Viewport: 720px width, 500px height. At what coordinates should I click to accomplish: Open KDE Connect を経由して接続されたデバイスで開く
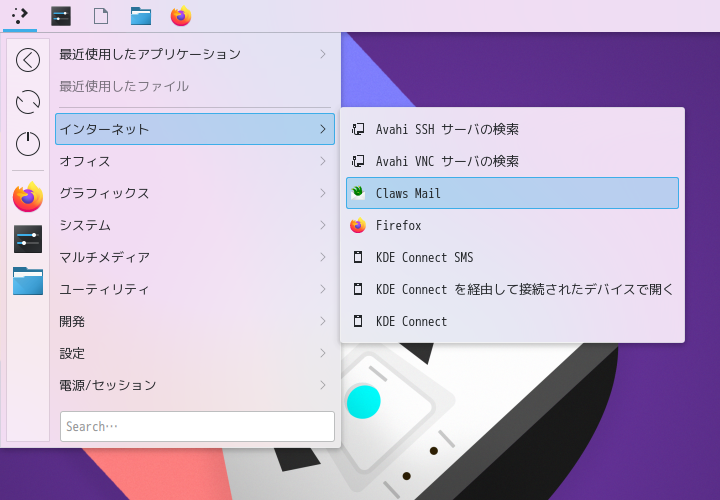[512, 289]
